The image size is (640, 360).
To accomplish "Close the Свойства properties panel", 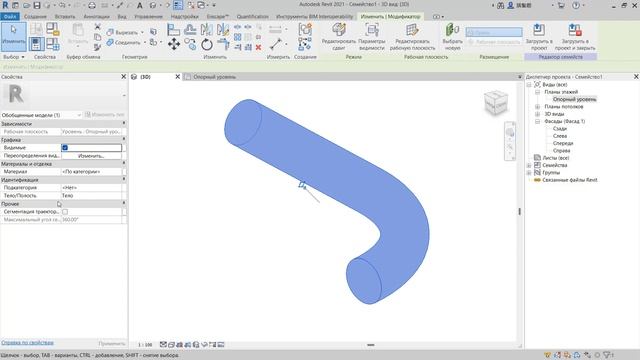I will pos(124,77).
